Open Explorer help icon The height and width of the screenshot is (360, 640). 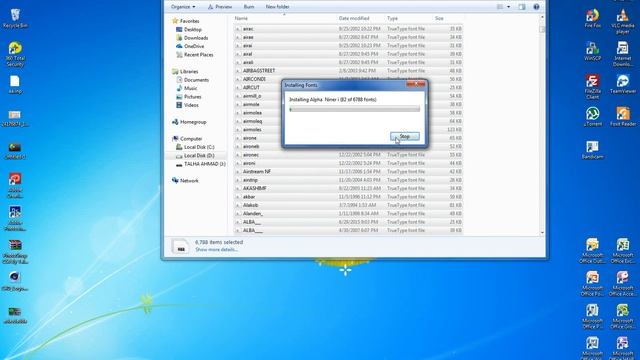coord(536,7)
